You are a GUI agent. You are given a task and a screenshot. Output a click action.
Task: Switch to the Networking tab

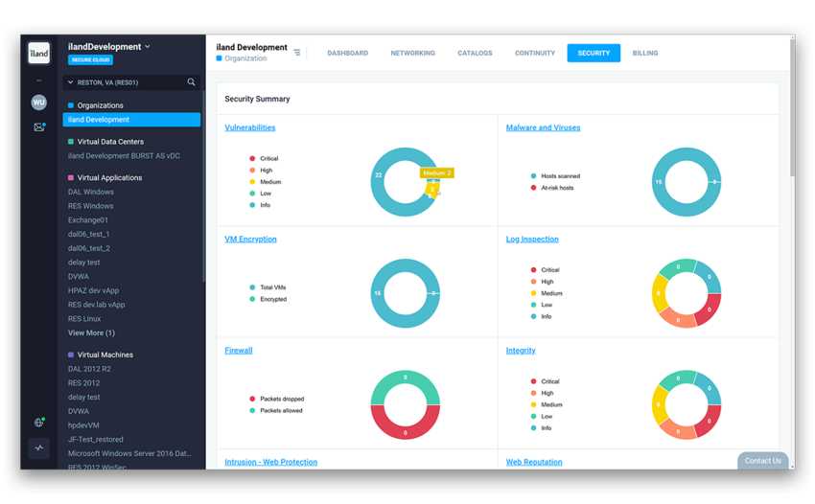point(412,53)
